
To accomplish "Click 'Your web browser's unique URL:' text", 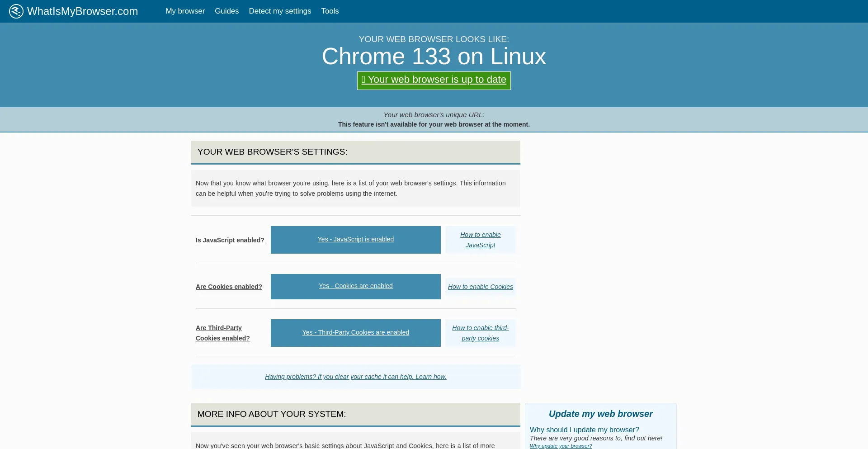I will [x=434, y=115].
